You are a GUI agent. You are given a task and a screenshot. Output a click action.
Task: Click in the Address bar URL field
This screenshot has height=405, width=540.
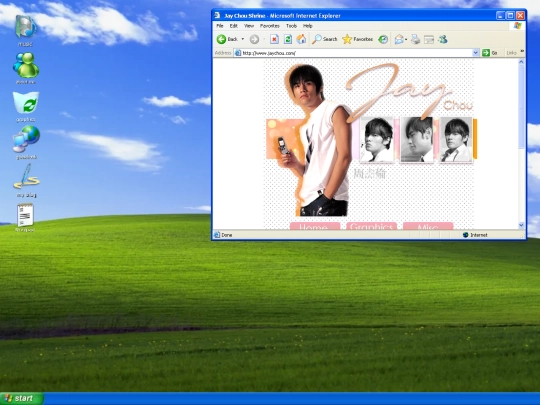pyautogui.click(x=356, y=53)
